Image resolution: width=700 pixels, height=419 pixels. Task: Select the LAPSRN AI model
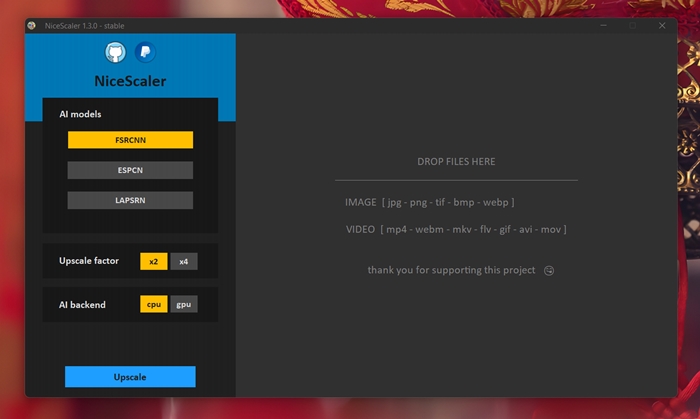[130, 200]
